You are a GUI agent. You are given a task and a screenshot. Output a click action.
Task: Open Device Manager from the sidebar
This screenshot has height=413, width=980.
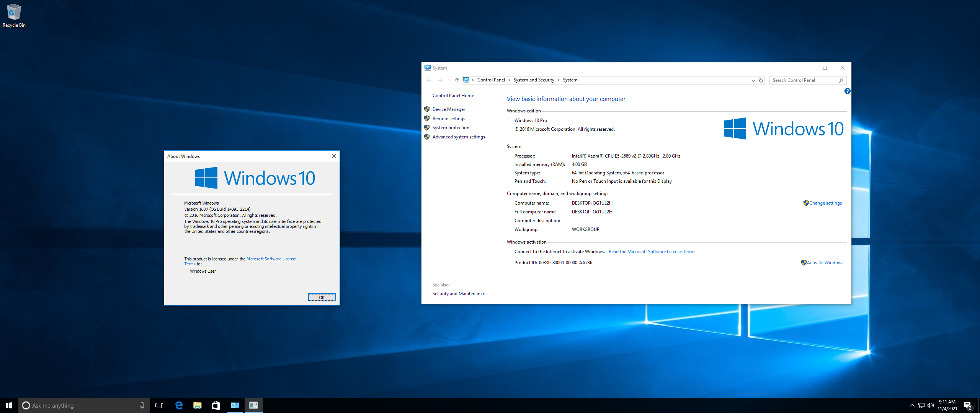point(449,109)
